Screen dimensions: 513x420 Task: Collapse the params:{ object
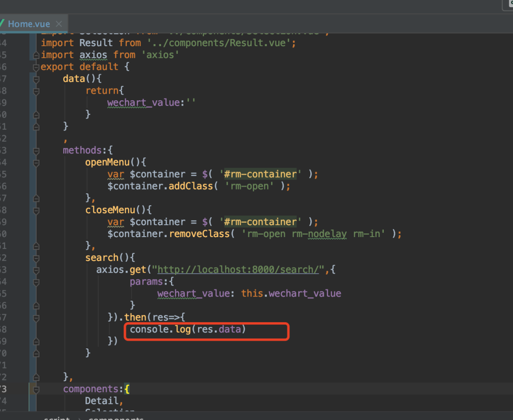[x=36, y=282]
